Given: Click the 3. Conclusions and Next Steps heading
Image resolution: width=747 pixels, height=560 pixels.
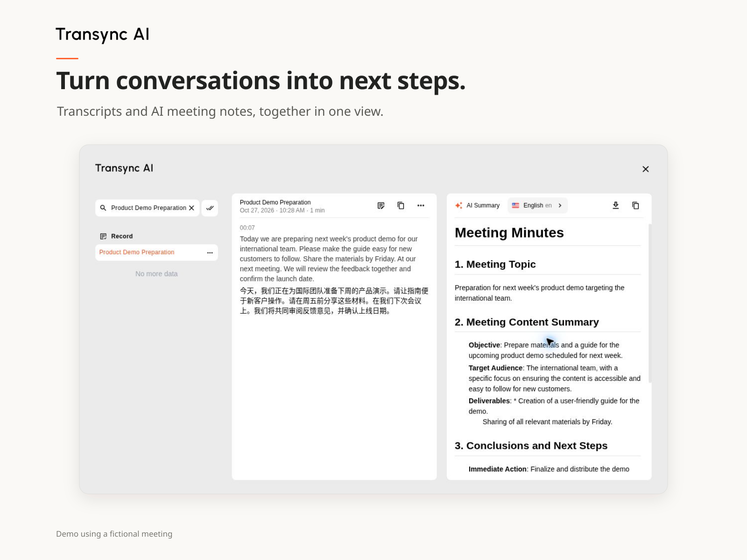Looking at the screenshot, I should coord(531,446).
